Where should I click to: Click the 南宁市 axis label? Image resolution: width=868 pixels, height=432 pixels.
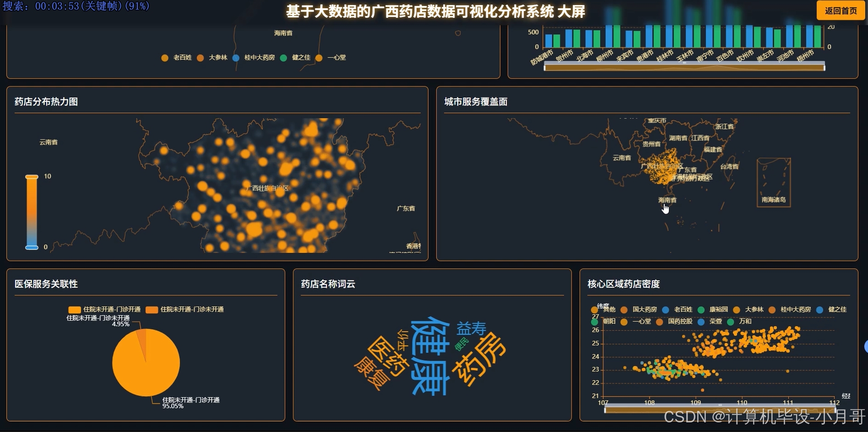point(705,55)
